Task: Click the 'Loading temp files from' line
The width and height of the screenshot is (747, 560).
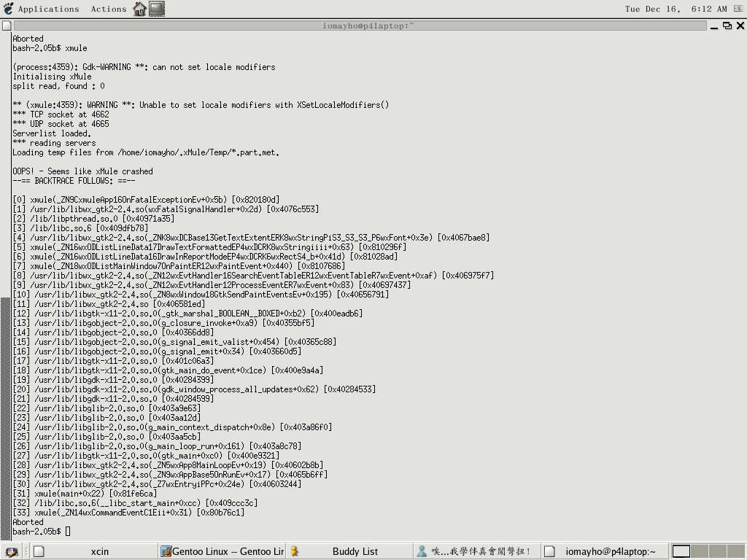Action: pyautogui.click(x=146, y=152)
